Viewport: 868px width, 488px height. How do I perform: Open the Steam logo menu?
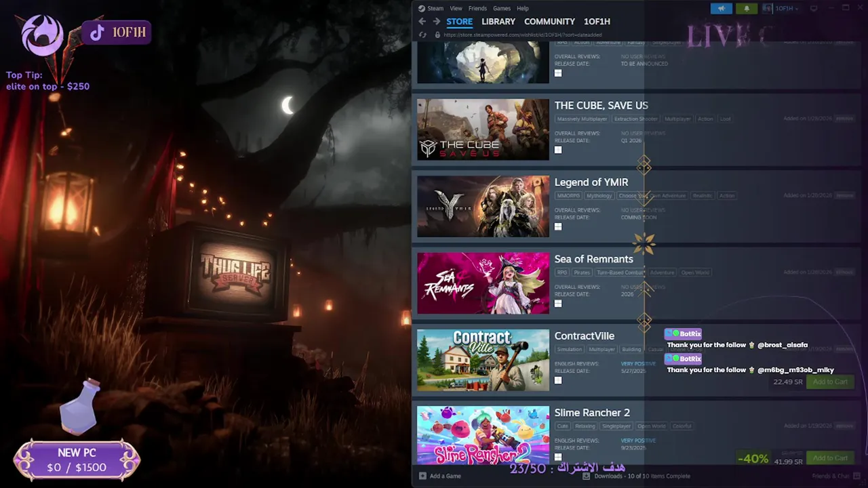pyautogui.click(x=431, y=8)
